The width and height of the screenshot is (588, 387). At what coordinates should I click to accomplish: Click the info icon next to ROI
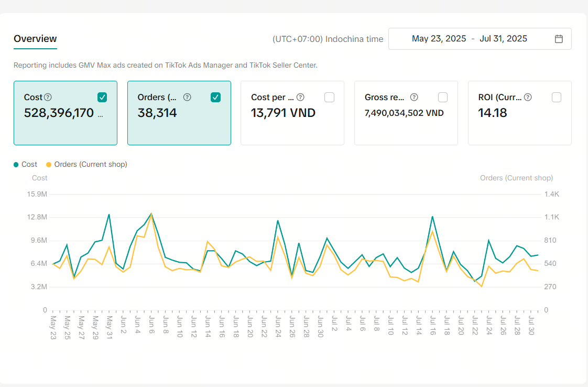pyautogui.click(x=528, y=97)
